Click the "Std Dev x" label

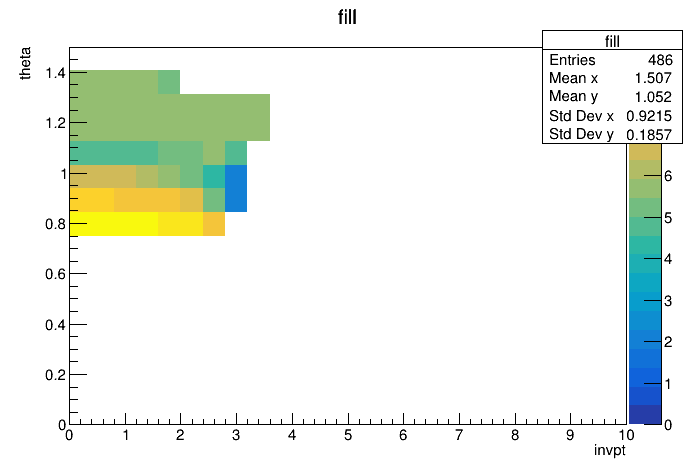point(581,116)
